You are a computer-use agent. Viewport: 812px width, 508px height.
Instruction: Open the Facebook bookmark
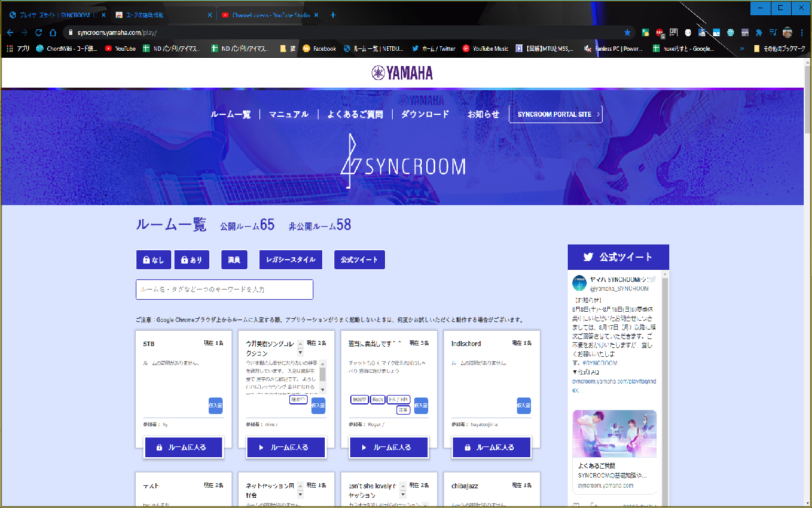319,48
